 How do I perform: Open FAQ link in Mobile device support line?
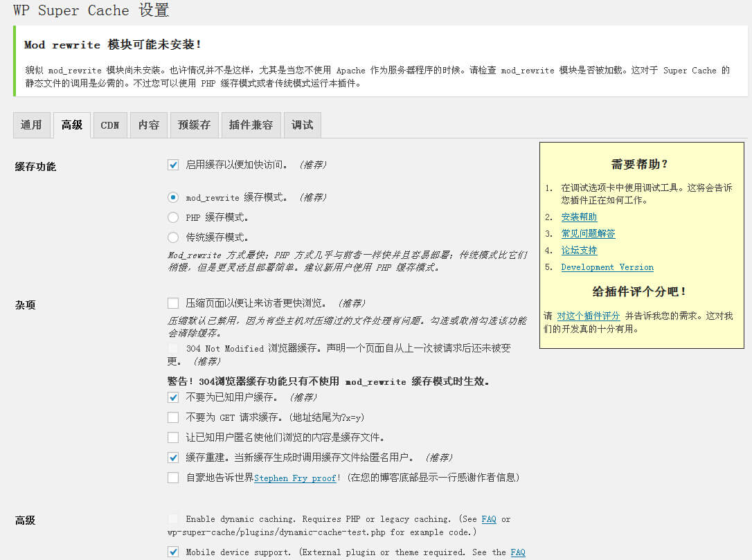click(518, 552)
